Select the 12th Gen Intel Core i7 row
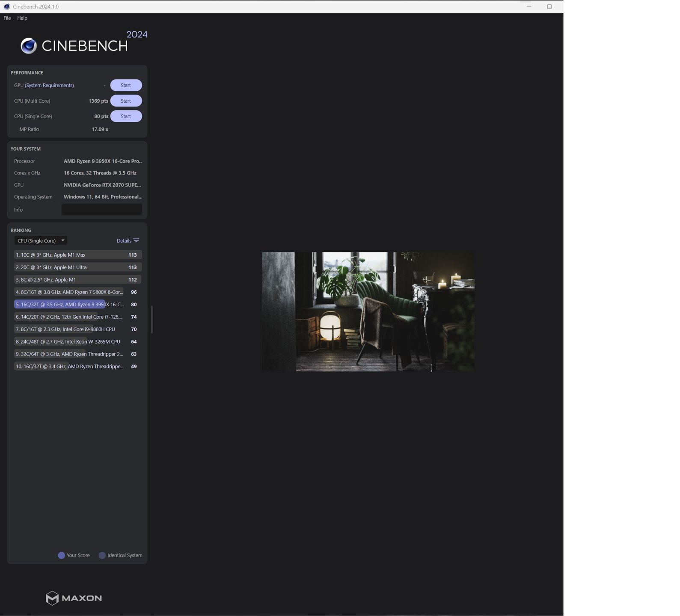Image resolution: width=680 pixels, height=616 pixels. point(78,317)
